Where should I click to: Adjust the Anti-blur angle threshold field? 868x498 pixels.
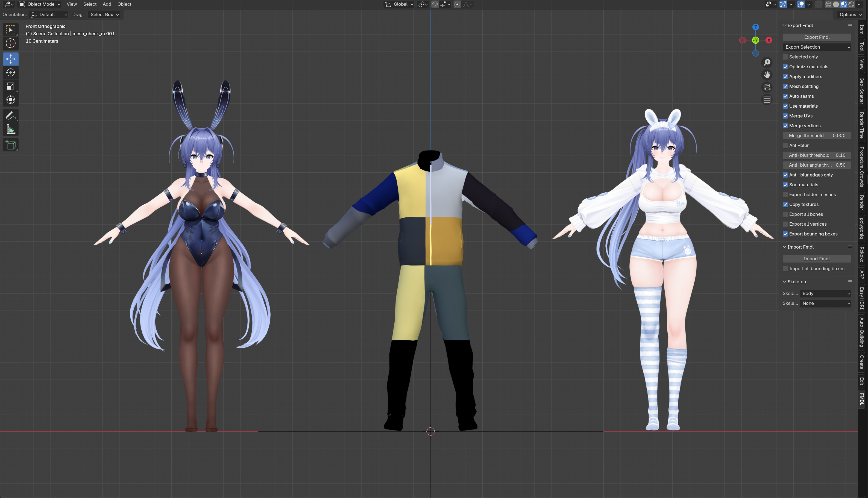[x=817, y=165]
